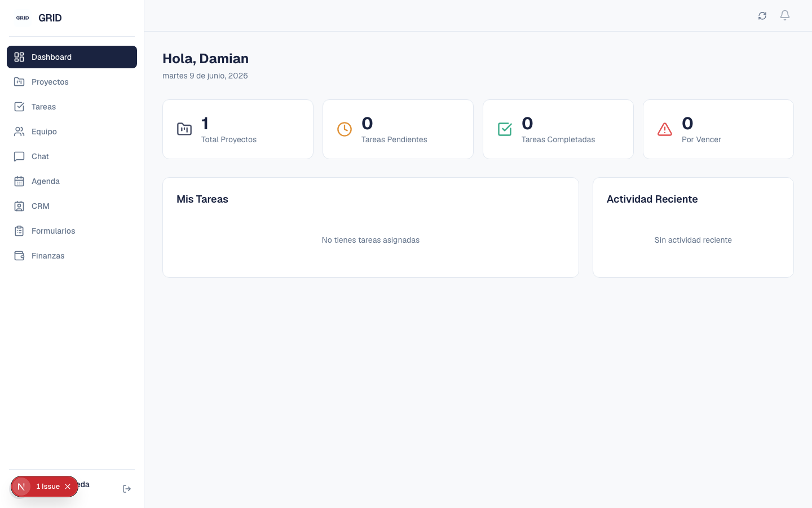Click the Por Vencer label
The width and height of the screenshot is (812, 508).
[x=701, y=139]
